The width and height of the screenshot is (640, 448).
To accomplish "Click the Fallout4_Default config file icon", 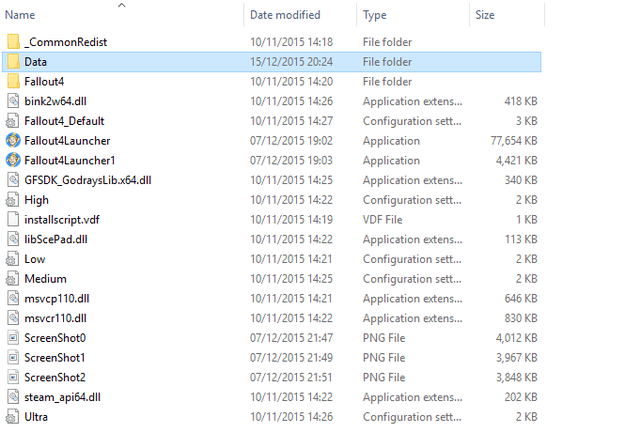I will [x=13, y=121].
